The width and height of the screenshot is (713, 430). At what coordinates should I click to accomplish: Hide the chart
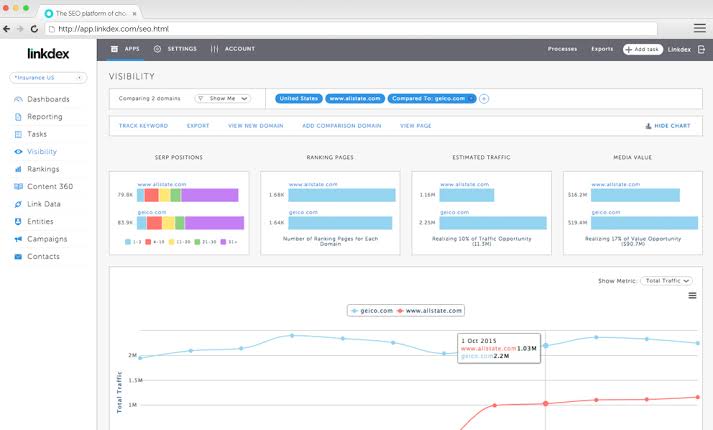click(668, 126)
